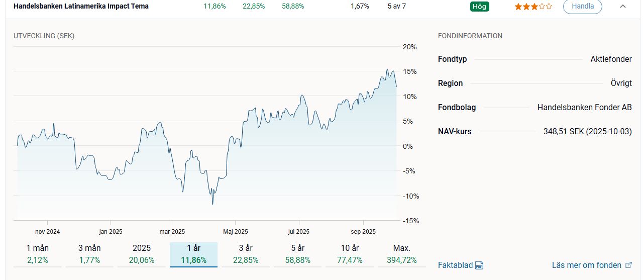Image resolution: width=644 pixels, height=280 pixels.
Task: Select the Max. period tab
Action: click(x=401, y=254)
